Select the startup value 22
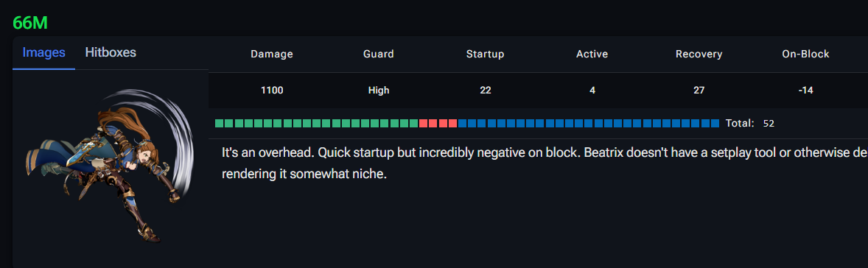 [x=486, y=91]
